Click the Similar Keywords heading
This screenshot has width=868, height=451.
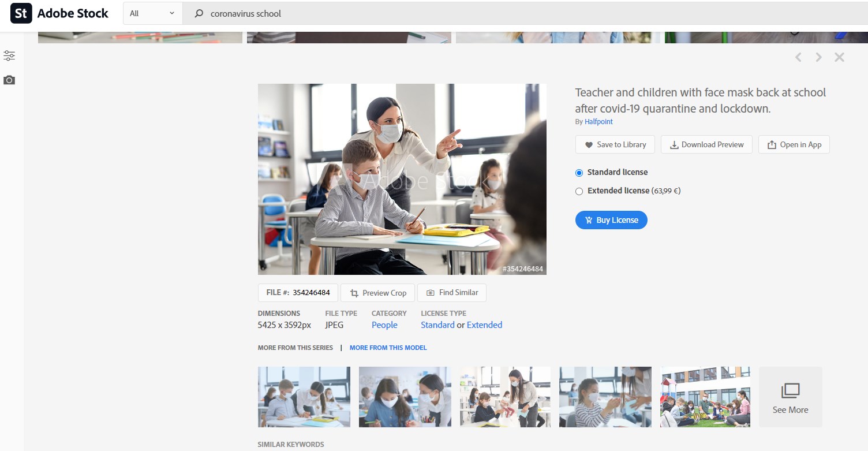291,445
